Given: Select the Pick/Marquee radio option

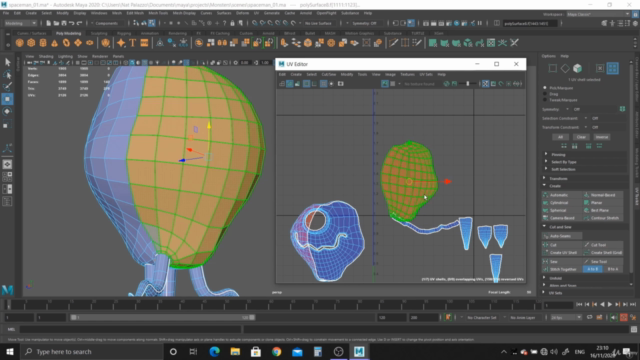Looking at the screenshot, I should coord(545,88).
